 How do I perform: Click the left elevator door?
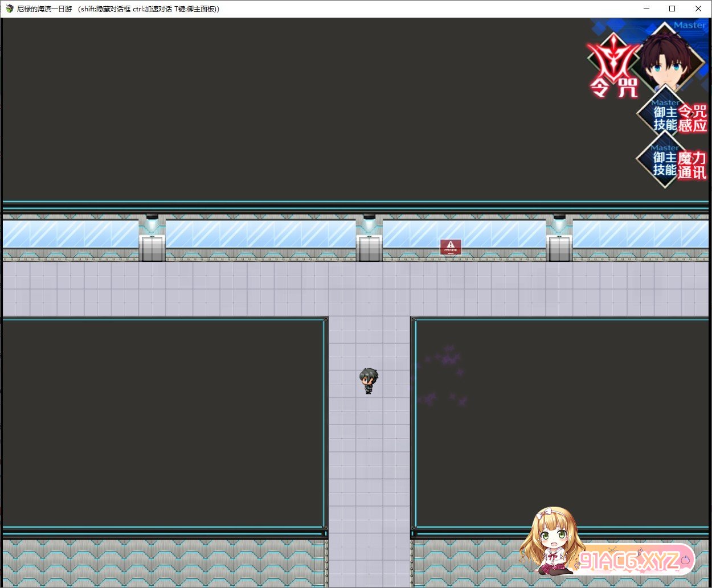pyautogui.click(x=152, y=249)
